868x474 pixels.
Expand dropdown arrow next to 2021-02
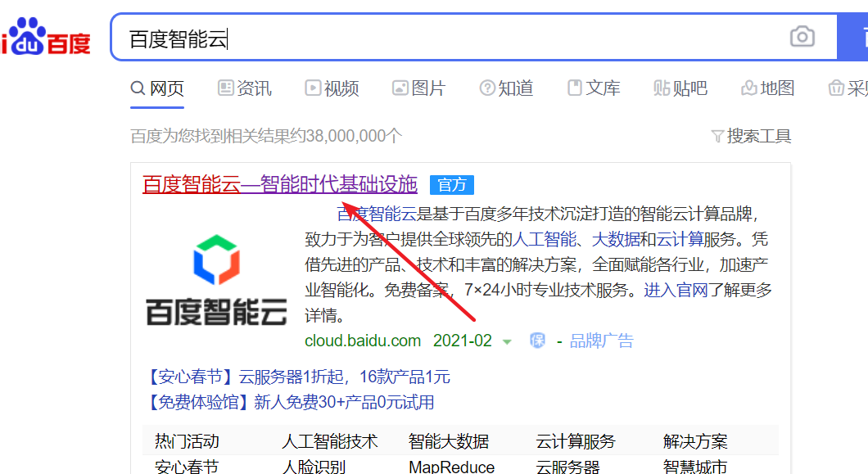507,341
